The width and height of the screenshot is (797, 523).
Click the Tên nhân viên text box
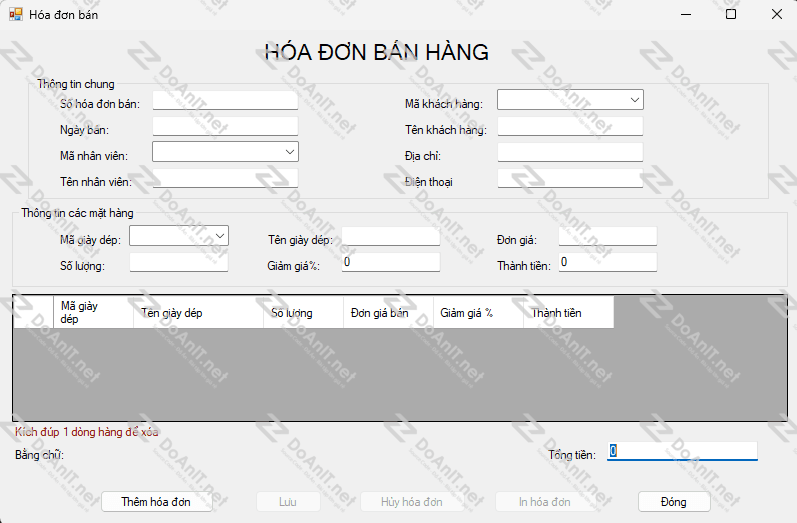click(225, 178)
